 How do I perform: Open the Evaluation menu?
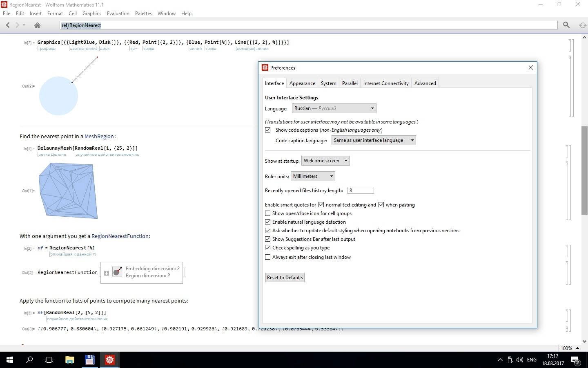point(118,13)
